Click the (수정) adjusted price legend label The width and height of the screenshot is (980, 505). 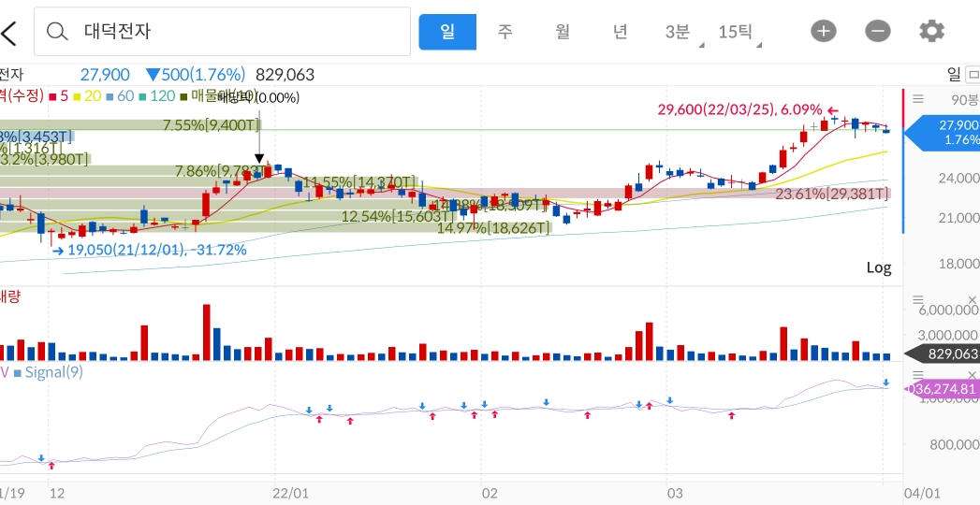pyautogui.click(x=25, y=96)
